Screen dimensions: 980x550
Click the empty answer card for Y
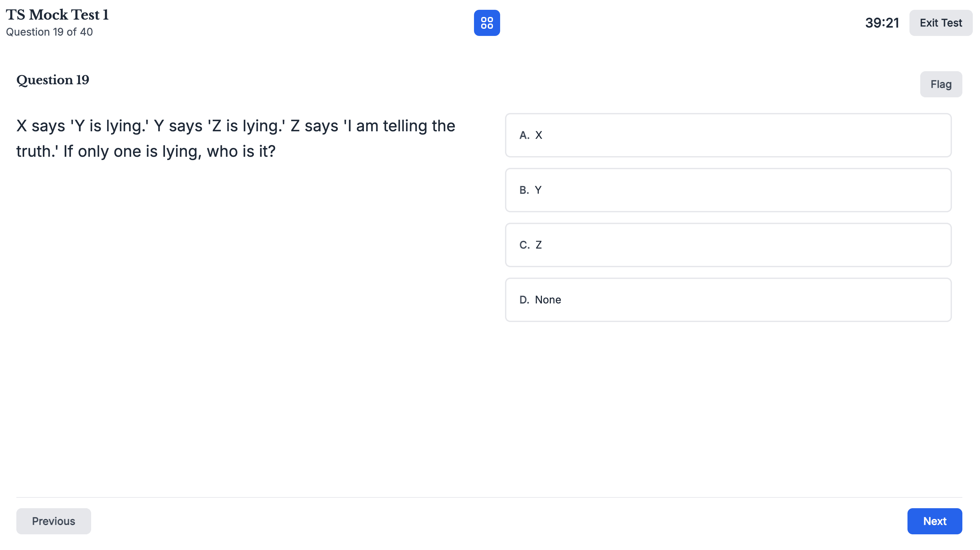click(728, 190)
